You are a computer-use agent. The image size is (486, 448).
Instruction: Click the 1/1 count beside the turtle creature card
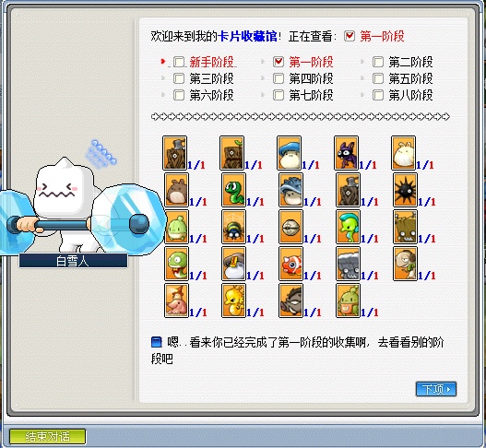(427, 276)
